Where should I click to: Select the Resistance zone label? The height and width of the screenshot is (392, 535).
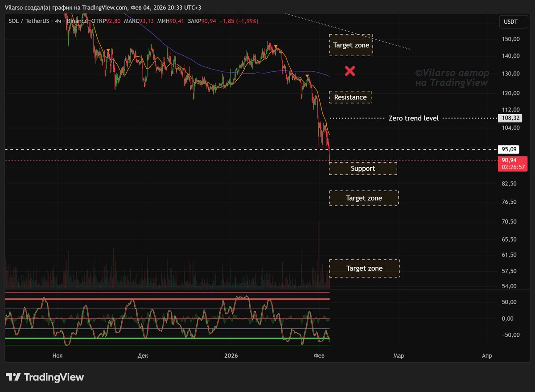[350, 97]
